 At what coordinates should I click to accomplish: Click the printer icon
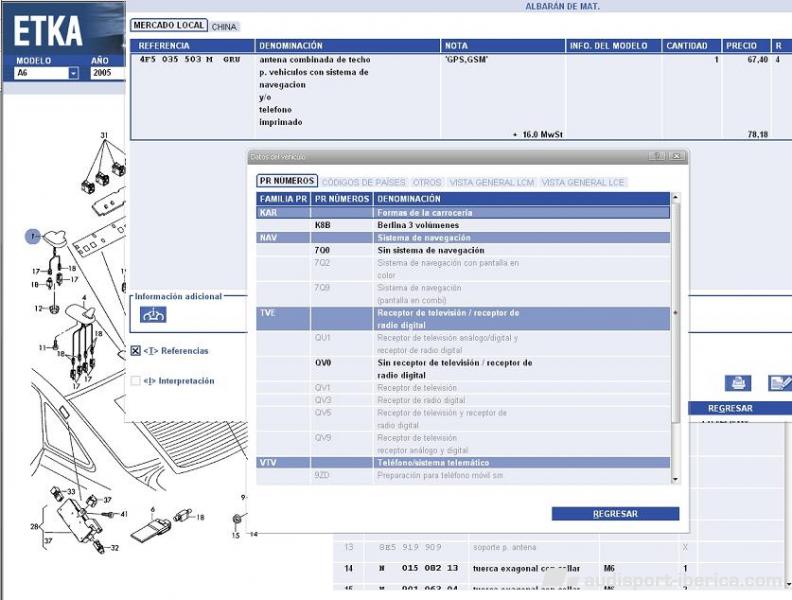(738, 383)
